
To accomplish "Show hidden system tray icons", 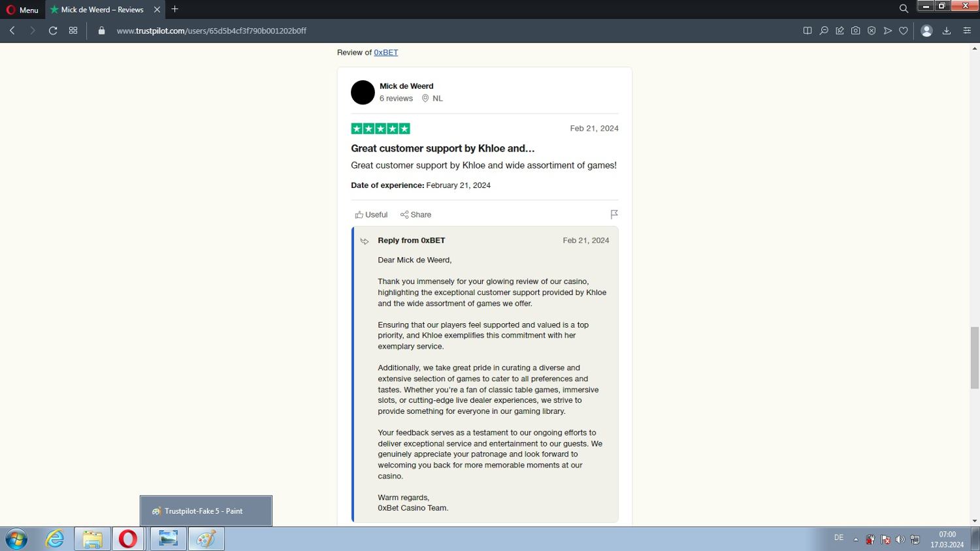I will pyautogui.click(x=856, y=539).
